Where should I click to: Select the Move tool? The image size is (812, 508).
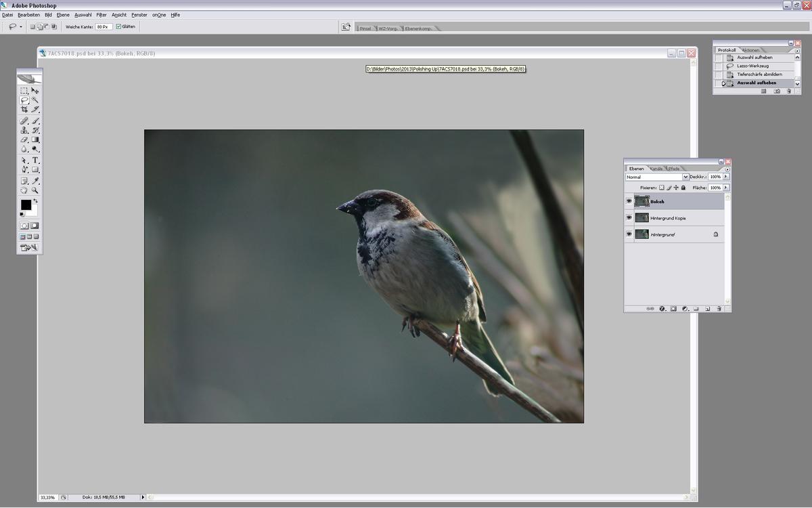pyautogui.click(x=35, y=91)
